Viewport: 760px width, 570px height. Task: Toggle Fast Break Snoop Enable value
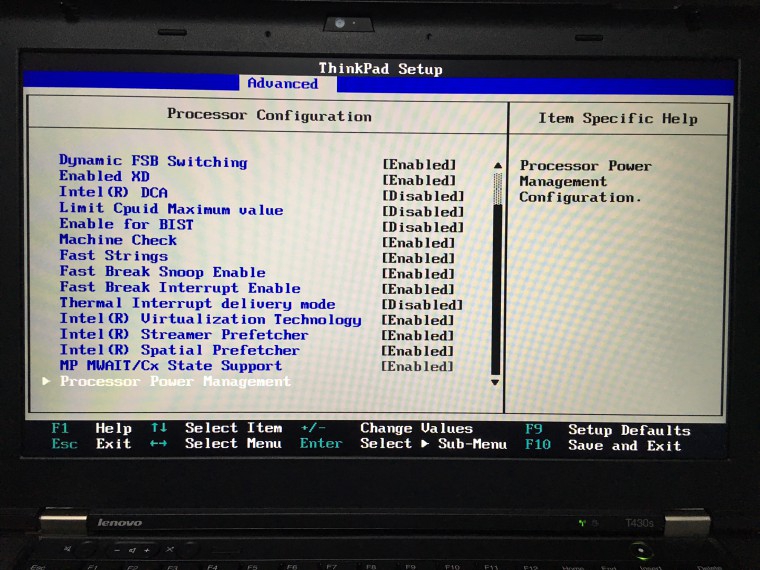point(418,273)
